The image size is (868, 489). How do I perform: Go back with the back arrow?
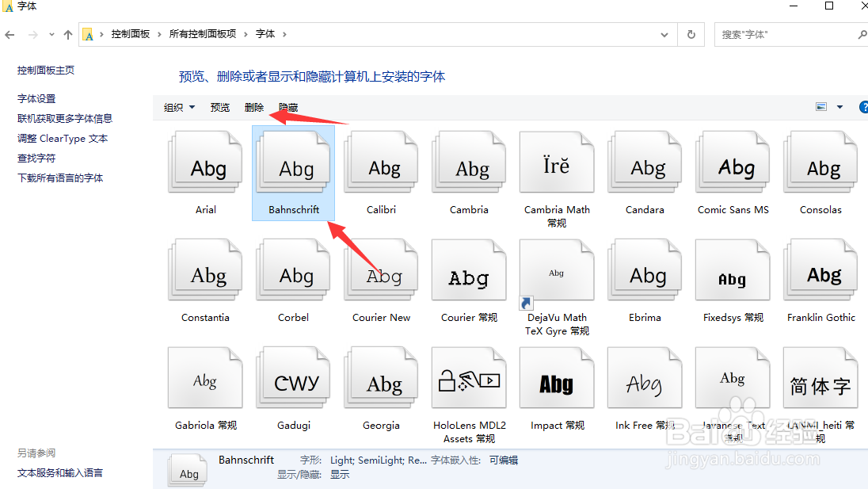coord(10,35)
